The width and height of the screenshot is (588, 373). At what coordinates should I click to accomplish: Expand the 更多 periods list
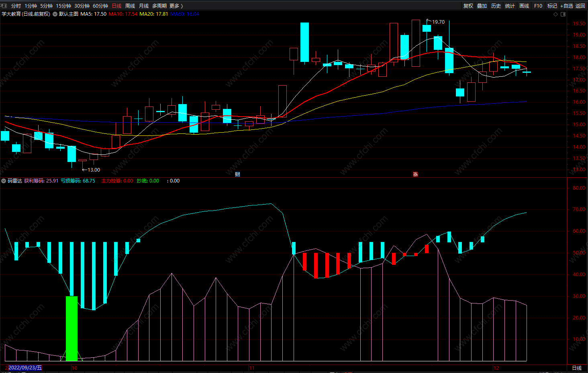tap(176, 6)
